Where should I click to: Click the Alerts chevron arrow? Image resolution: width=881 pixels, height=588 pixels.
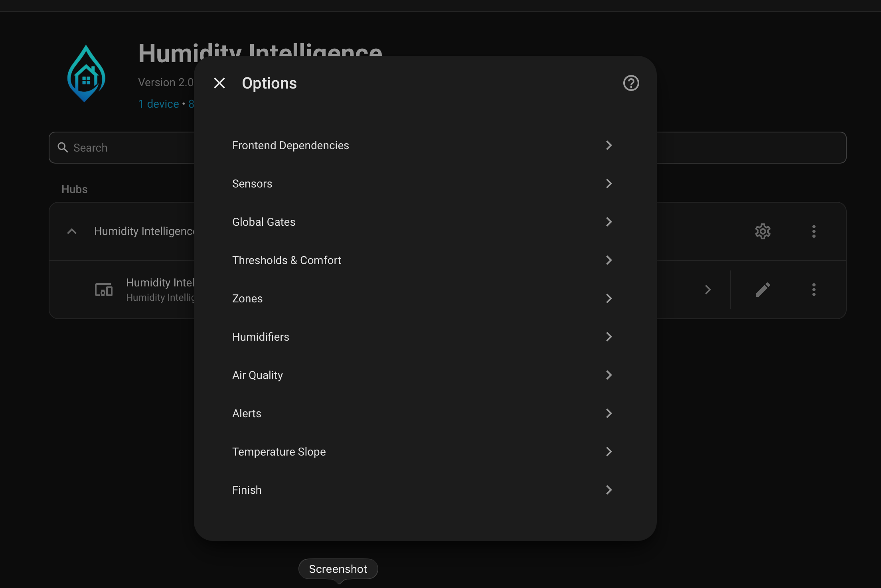(x=608, y=413)
